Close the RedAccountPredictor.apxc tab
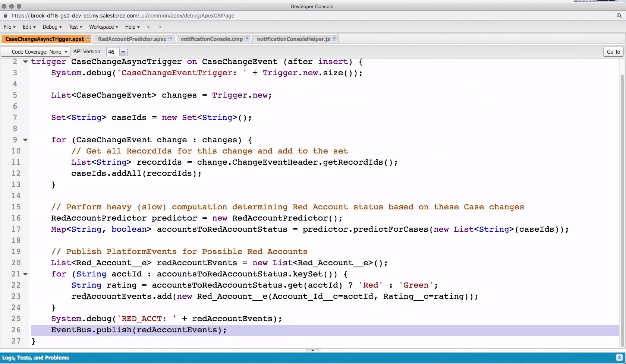This screenshot has height=364, width=626. click(x=170, y=38)
